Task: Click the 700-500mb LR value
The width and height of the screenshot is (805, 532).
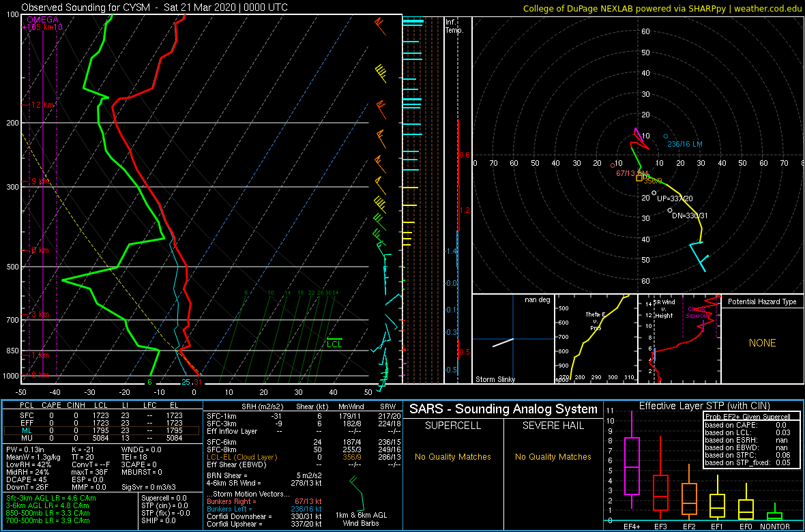Action: (x=48, y=520)
